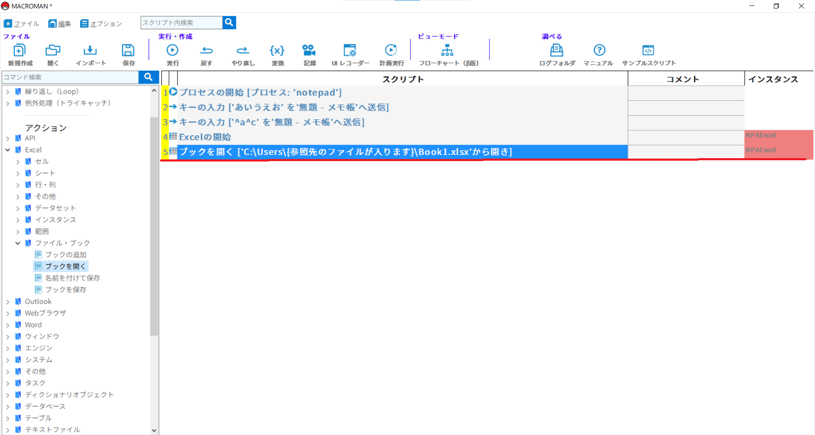Expand the データセット node
This screenshot has width=815, height=435.
coord(18,208)
